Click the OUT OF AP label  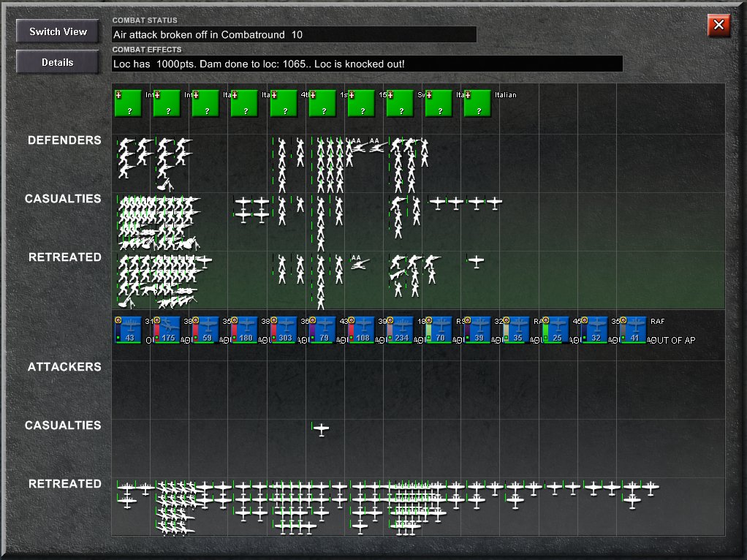pos(672,340)
